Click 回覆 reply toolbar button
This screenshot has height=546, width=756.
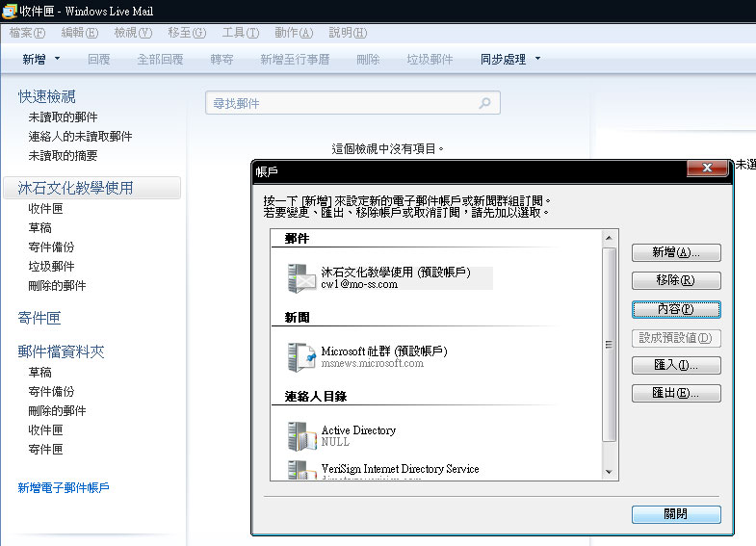tap(99, 60)
